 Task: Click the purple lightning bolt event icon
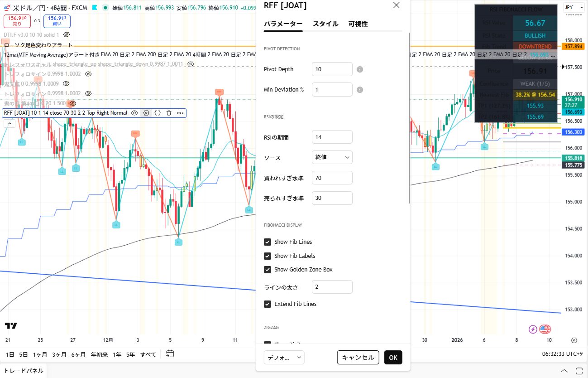pos(533,329)
